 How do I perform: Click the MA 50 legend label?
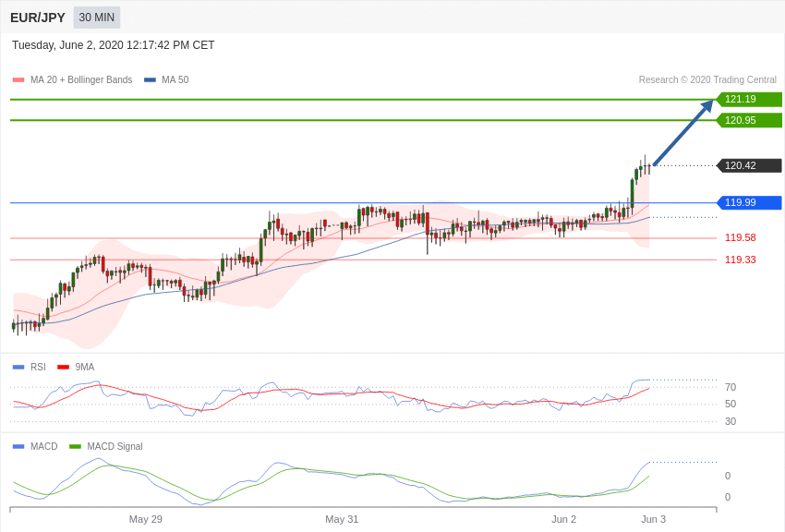click(x=175, y=79)
